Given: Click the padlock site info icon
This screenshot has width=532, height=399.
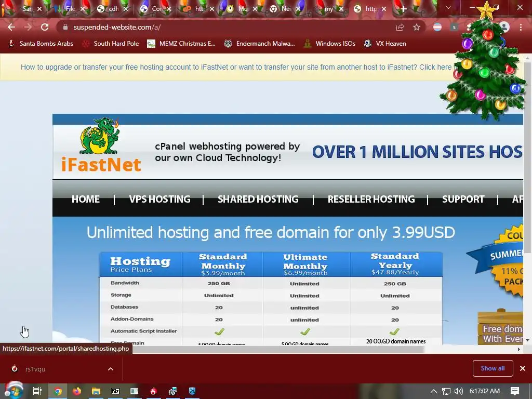Looking at the screenshot, I should tap(65, 27).
